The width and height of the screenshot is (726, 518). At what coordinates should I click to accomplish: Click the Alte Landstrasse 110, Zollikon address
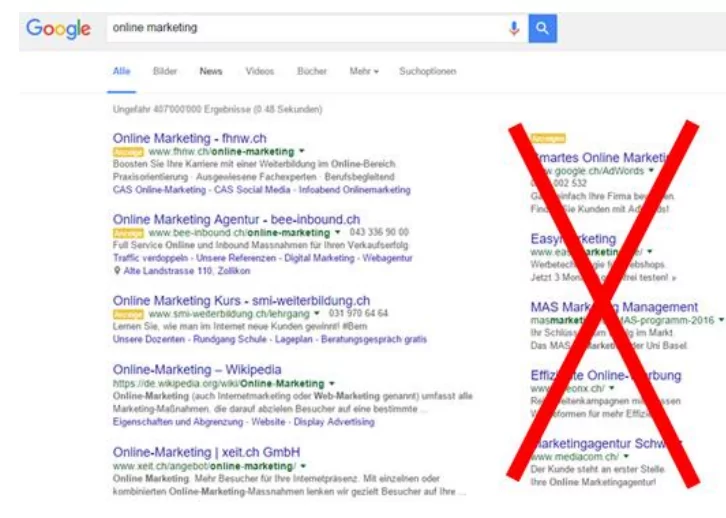pyautogui.click(x=187, y=271)
